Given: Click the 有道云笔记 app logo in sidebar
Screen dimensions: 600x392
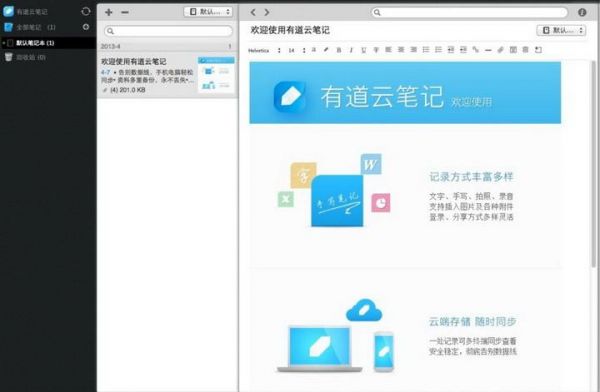Looking at the screenshot, I should (x=8, y=11).
